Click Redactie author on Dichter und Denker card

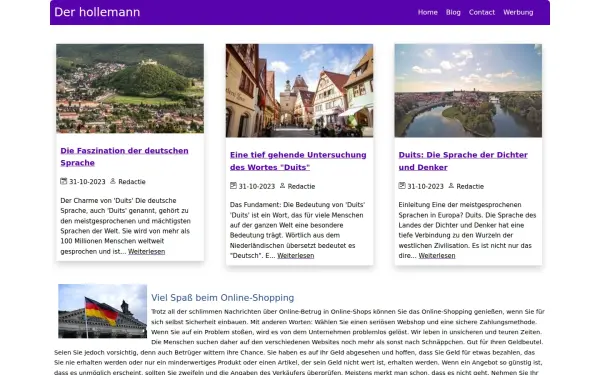tap(470, 186)
